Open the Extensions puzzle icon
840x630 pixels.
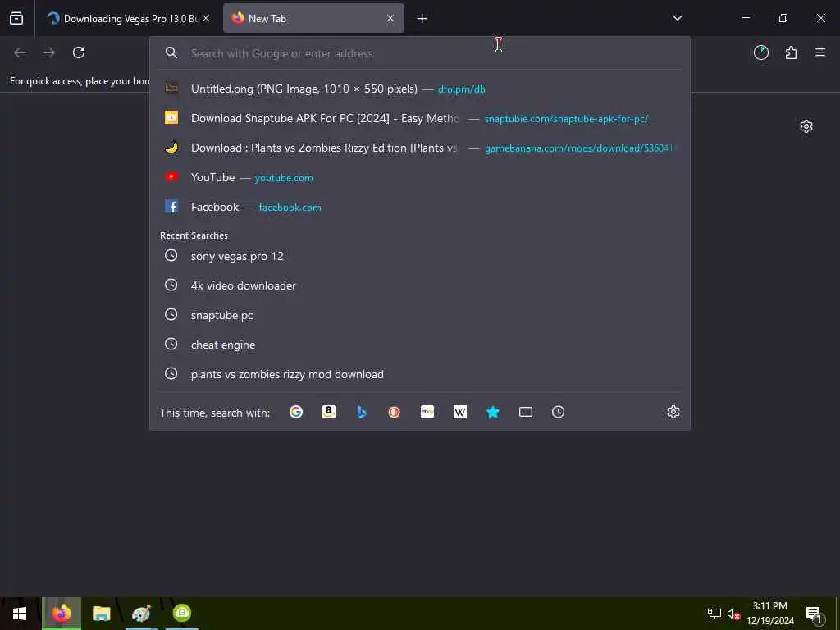click(x=791, y=52)
